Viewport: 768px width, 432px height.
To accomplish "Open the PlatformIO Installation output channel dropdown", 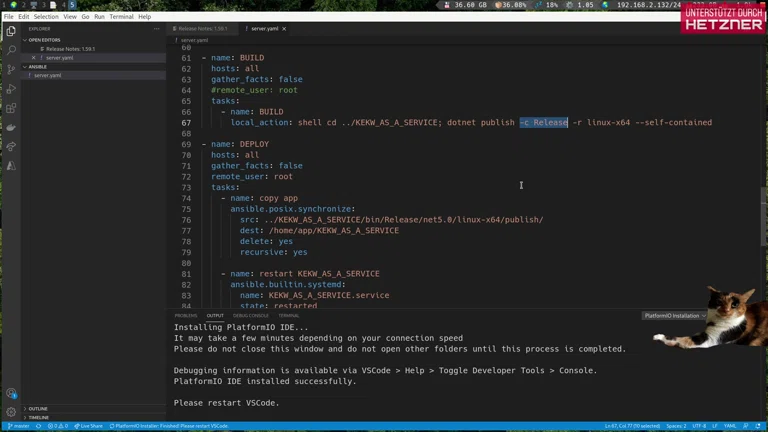I will (675, 316).
